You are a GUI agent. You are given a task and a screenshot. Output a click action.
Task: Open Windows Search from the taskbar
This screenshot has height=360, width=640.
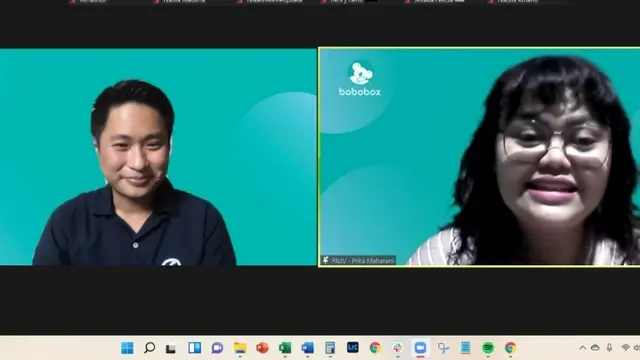[149, 348]
